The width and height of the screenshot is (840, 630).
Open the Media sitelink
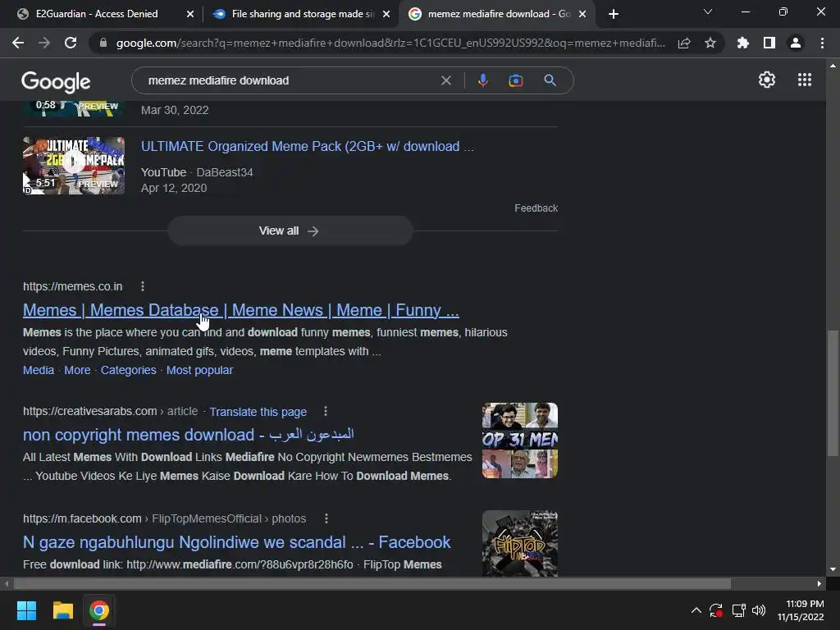[x=39, y=370]
